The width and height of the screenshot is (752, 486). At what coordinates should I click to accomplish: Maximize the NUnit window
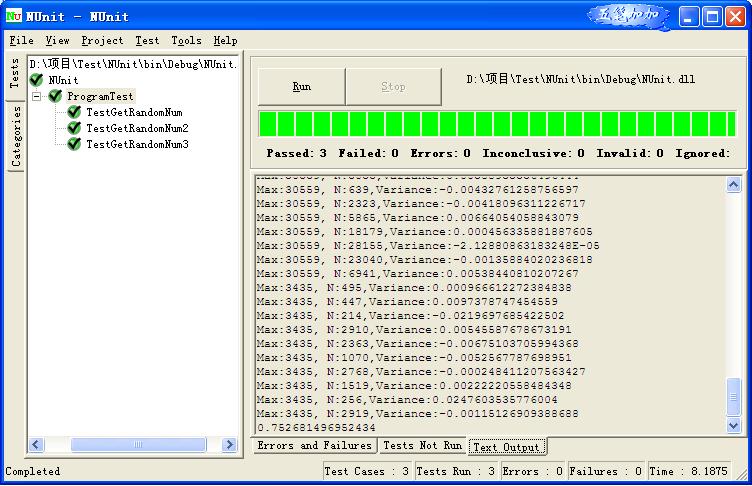coord(712,17)
